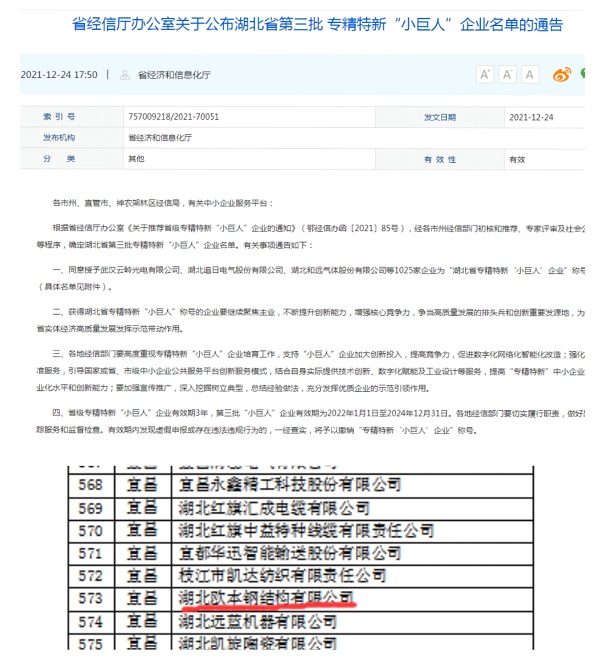Select the index number 757009218/2021-70051

tap(173, 117)
